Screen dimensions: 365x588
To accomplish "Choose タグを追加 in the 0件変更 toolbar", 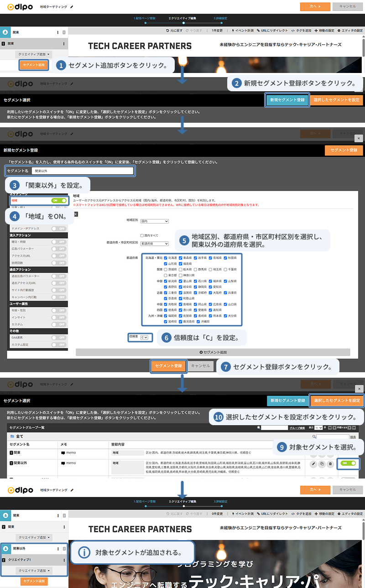I will [x=301, y=514].
